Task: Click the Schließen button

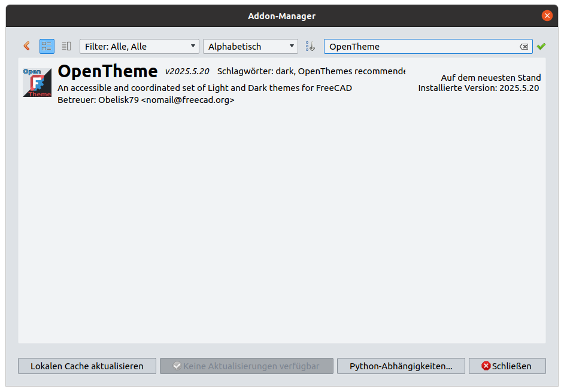Action: pos(507,366)
